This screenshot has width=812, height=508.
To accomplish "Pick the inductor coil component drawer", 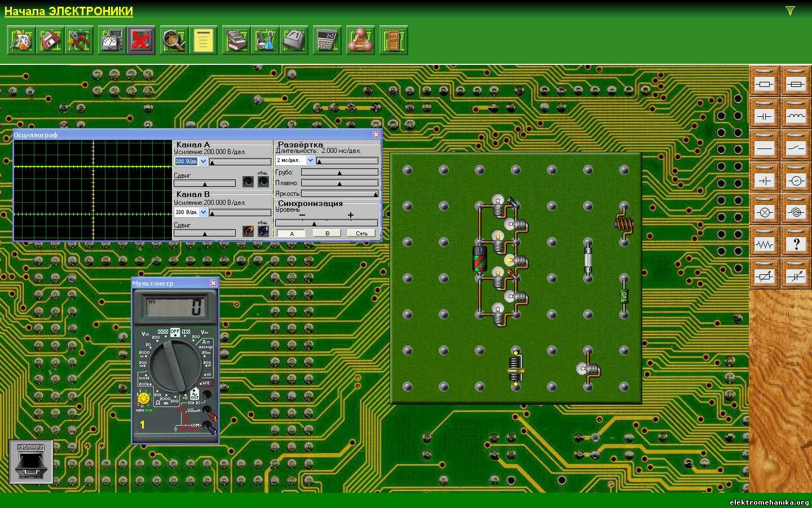I will pyautogui.click(x=796, y=116).
